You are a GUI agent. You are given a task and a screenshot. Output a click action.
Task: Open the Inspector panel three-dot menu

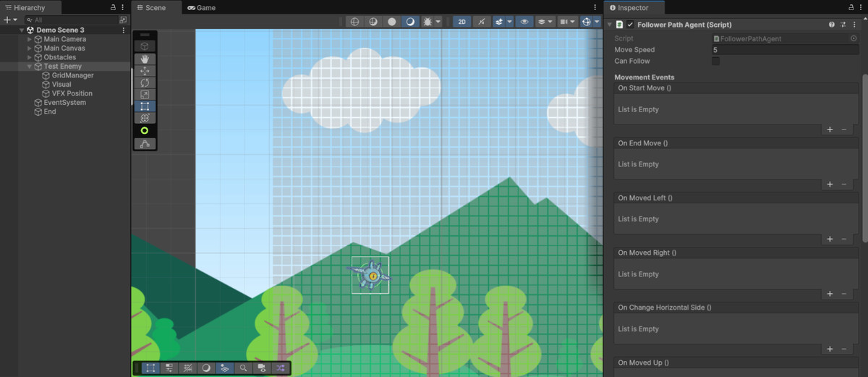861,7
